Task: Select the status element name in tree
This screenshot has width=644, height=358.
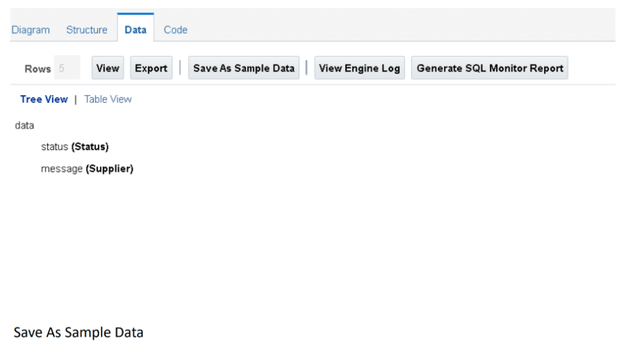Action: (55, 147)
